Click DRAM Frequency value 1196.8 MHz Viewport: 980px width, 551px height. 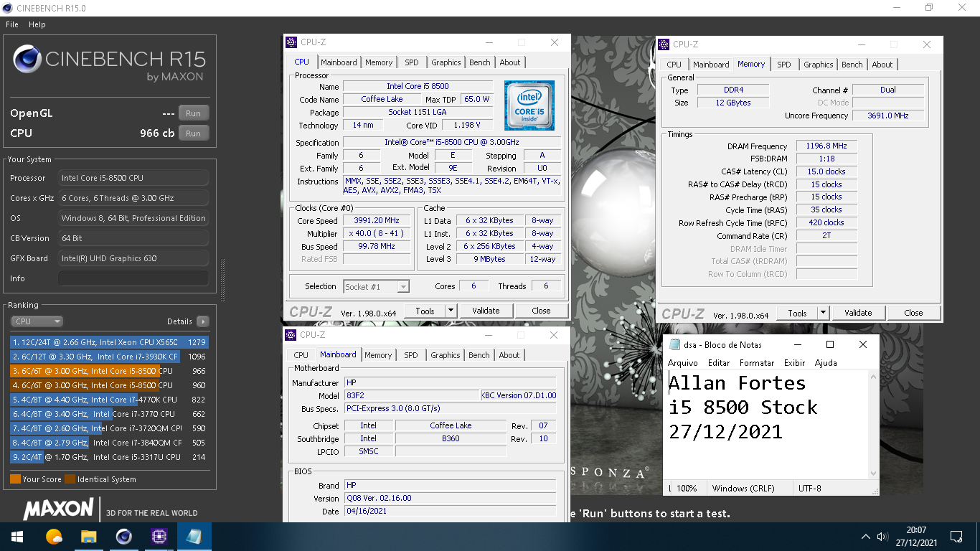click(826, 146)
